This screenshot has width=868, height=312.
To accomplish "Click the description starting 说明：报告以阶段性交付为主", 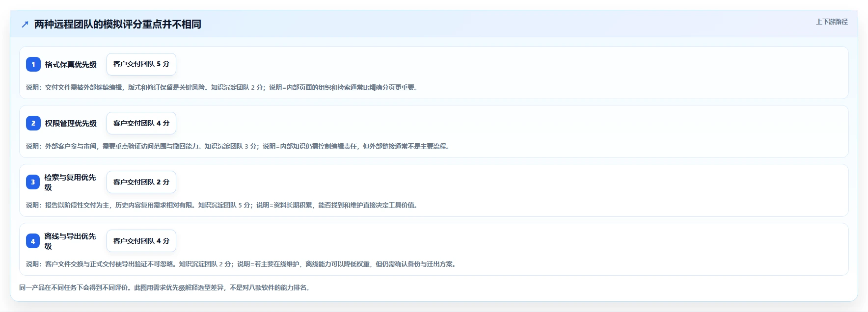I will pos(222,205).
